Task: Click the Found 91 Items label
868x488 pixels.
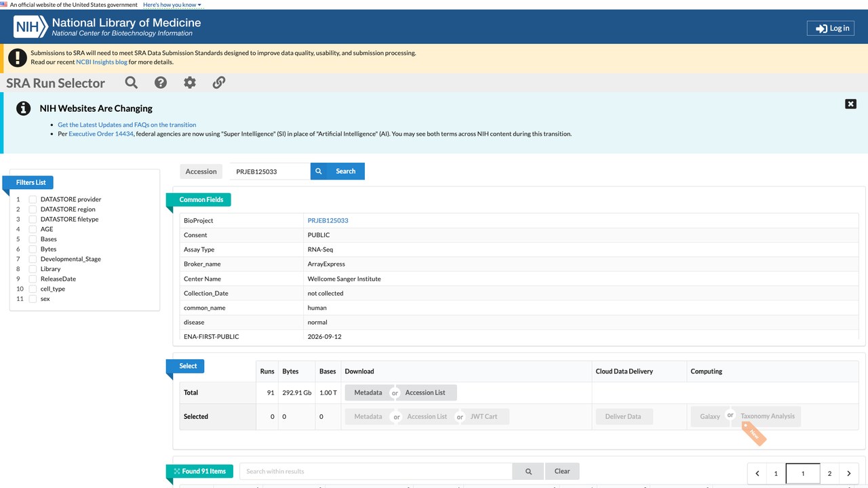Action: click(200, 471)
